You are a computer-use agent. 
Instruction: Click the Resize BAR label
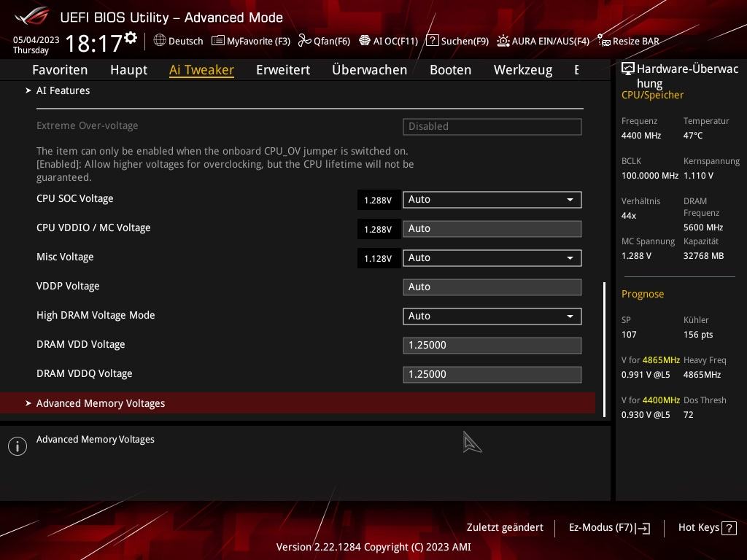coord(636,41)
